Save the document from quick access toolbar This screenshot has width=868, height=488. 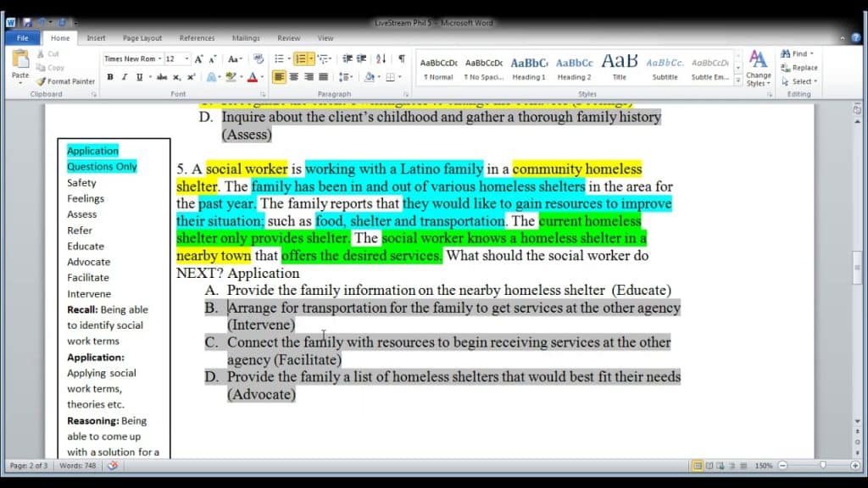tap(26, 23)
